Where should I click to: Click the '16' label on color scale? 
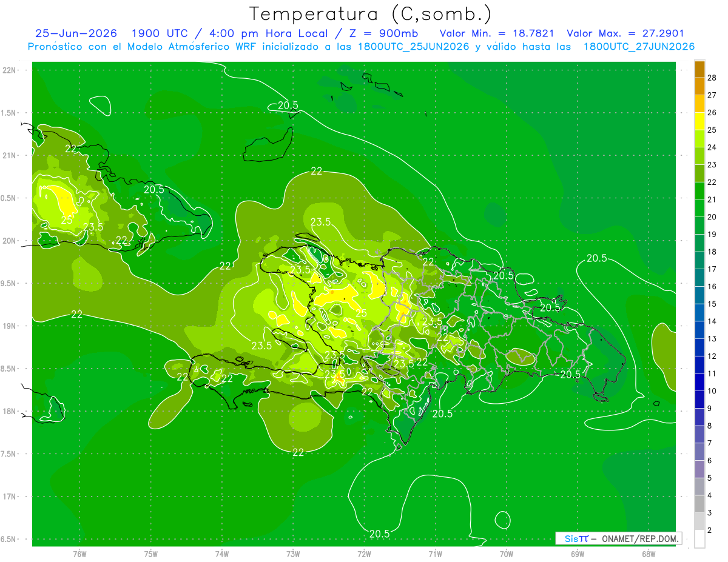[713, 286]
